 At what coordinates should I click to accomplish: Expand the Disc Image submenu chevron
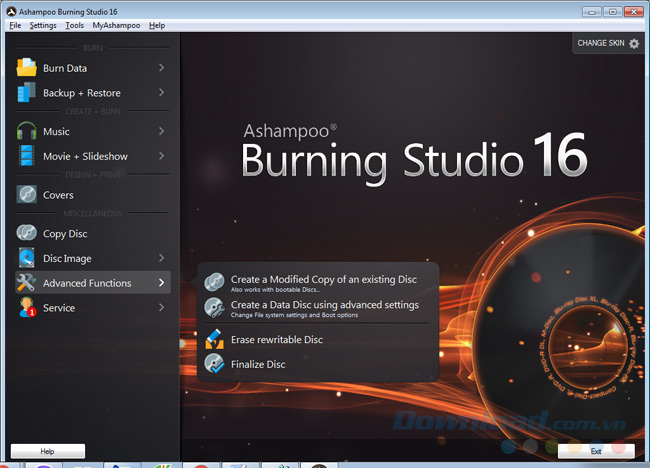pyautogui.click(x=161, y=258)
